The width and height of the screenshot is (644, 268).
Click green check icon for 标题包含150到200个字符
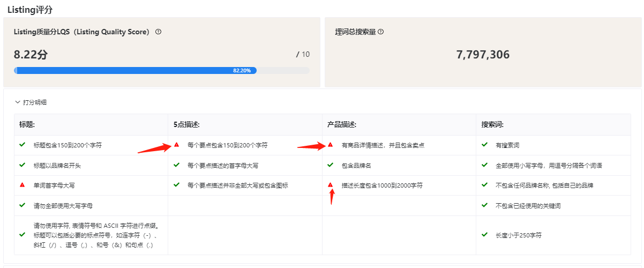pyautogui.click(x=22, y=145)
